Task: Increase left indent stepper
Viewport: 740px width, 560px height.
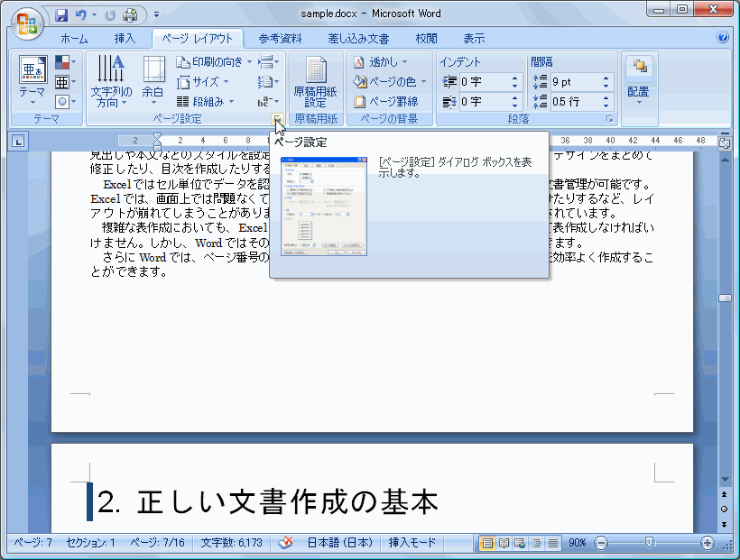Action: click(515, 78)
